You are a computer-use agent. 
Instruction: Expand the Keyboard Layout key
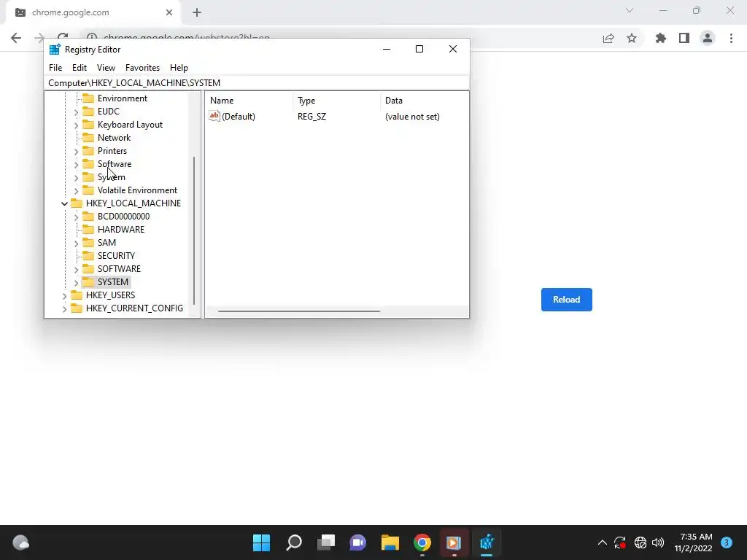[x=76, y=125]
